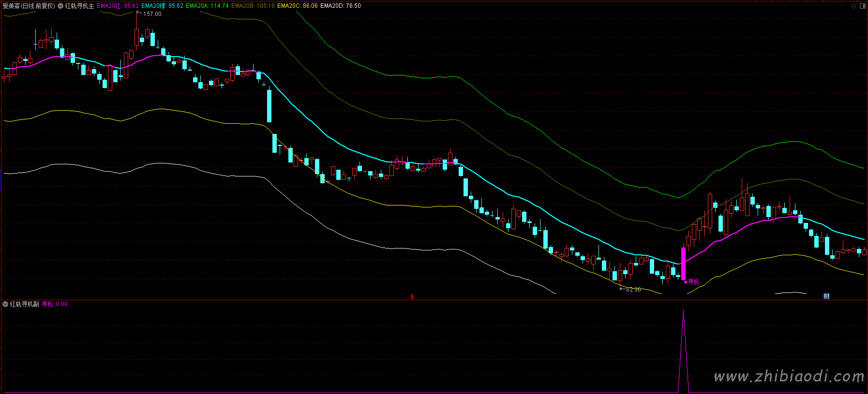Click the tall magenta signal candlestick
This screenshot has height=394, width=868.
click(x=684, y=263)
